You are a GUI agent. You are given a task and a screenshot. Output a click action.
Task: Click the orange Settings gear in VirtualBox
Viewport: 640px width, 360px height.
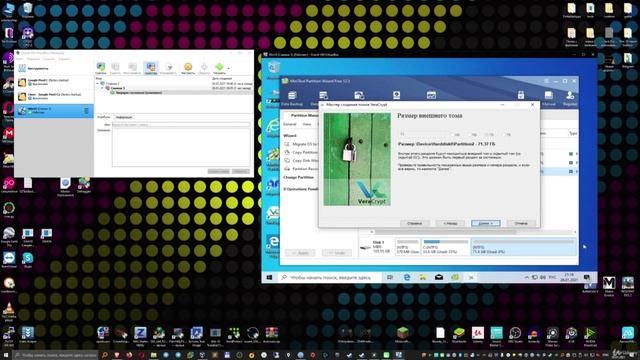click(188, 68)
